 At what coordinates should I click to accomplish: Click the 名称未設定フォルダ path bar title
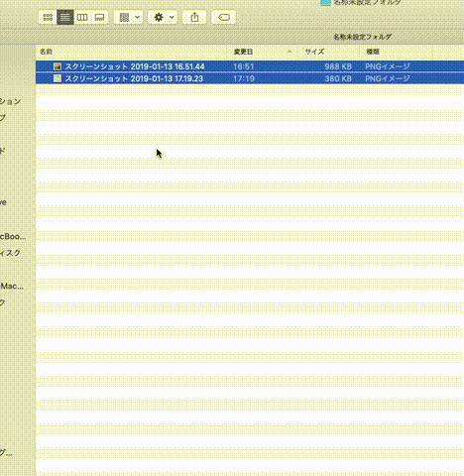[x=362, y=37]
